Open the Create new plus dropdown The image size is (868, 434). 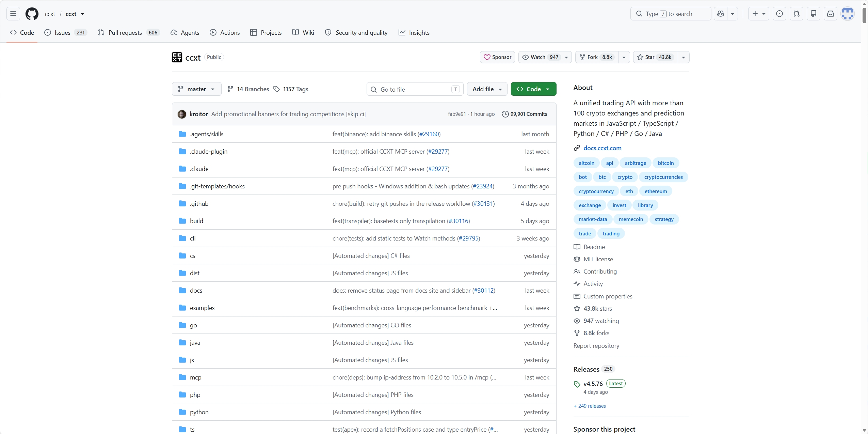758,14
